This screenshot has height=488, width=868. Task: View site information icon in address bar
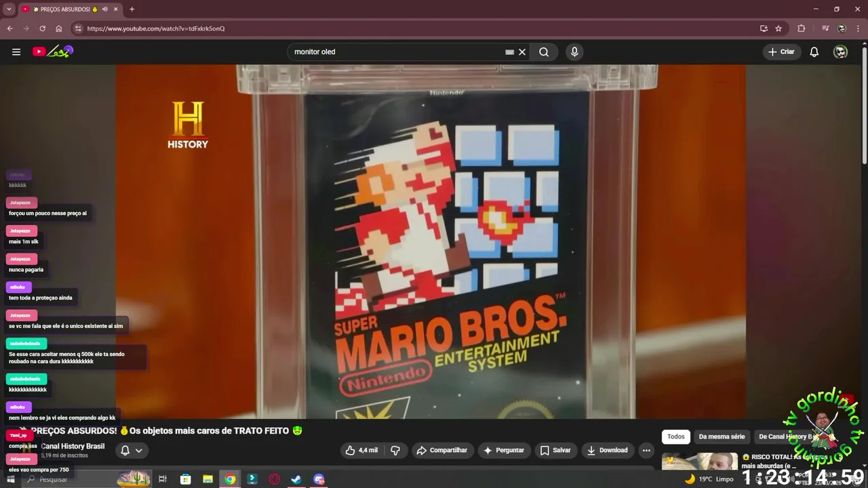pos(78,28)
